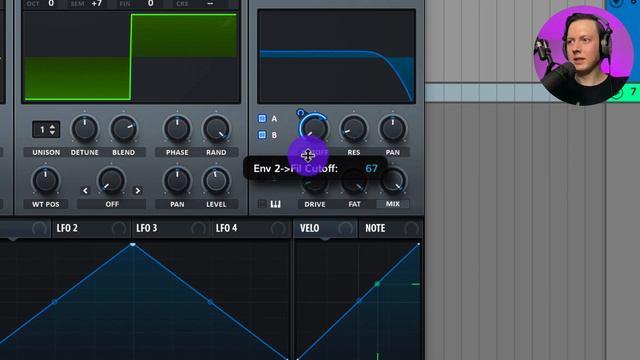The width and height of the screenshot is (640, 360).
Task: Increase unison voices with up arrow
Action: coord(52,127)
